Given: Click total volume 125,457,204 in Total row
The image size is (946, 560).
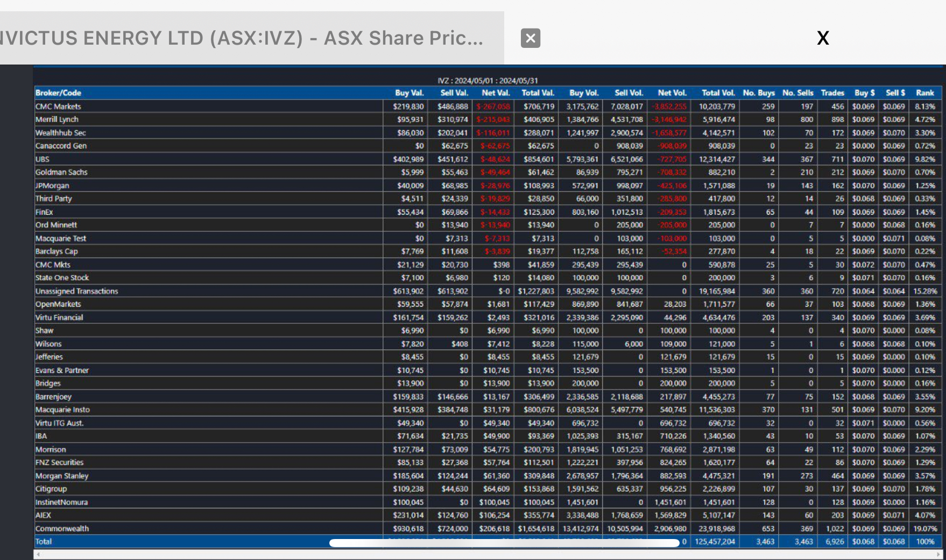Looking at the screenshot, I should [715, 542].
